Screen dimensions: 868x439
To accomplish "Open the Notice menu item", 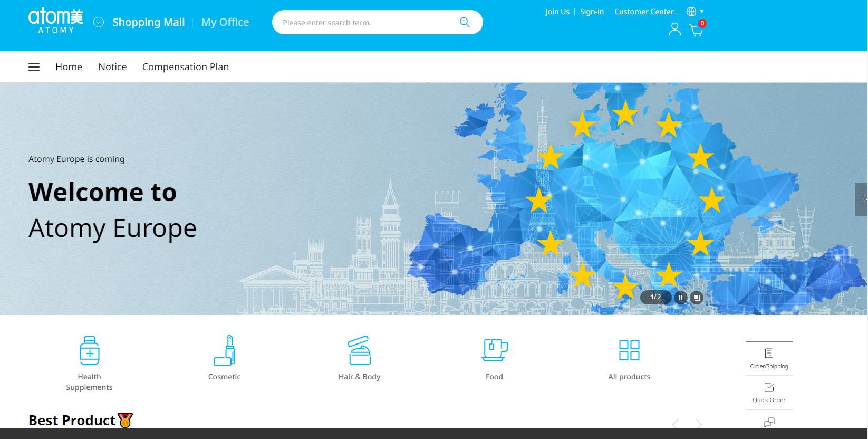I will (112, 67).
